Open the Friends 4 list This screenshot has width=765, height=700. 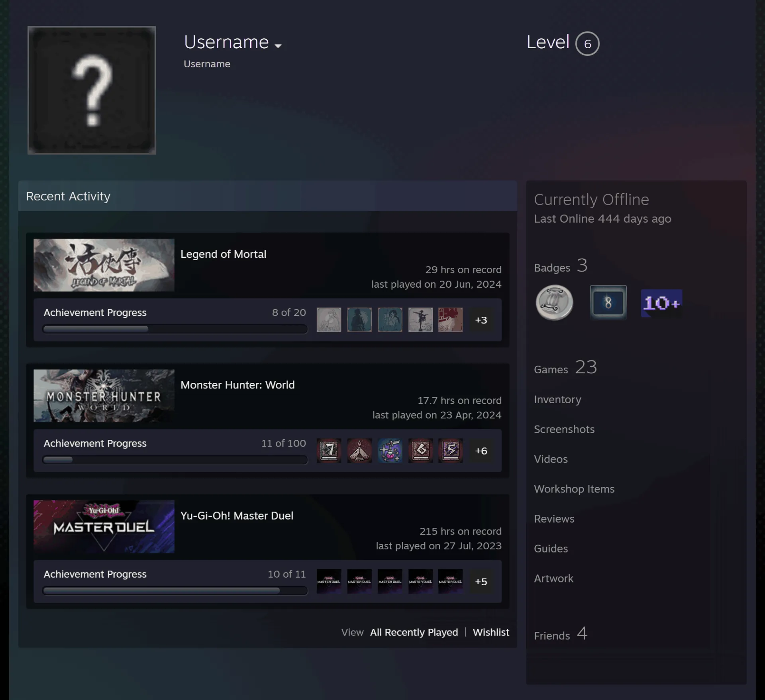561,634
